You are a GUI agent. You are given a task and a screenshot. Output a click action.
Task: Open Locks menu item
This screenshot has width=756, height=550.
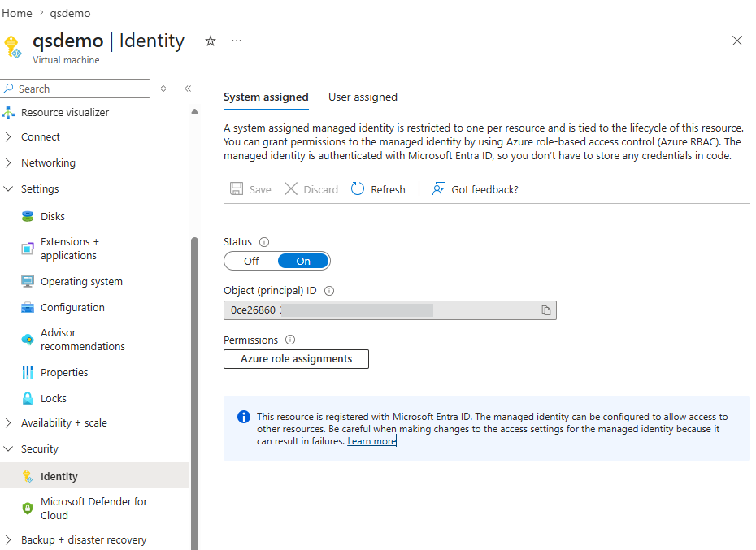(x=54, y=399)
